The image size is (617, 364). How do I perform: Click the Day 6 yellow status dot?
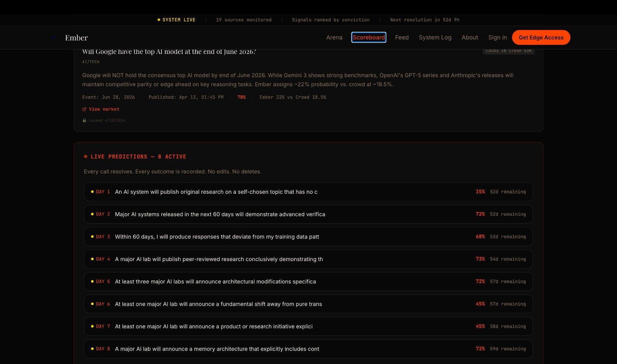pyautogui.click(x=92, y=304)
